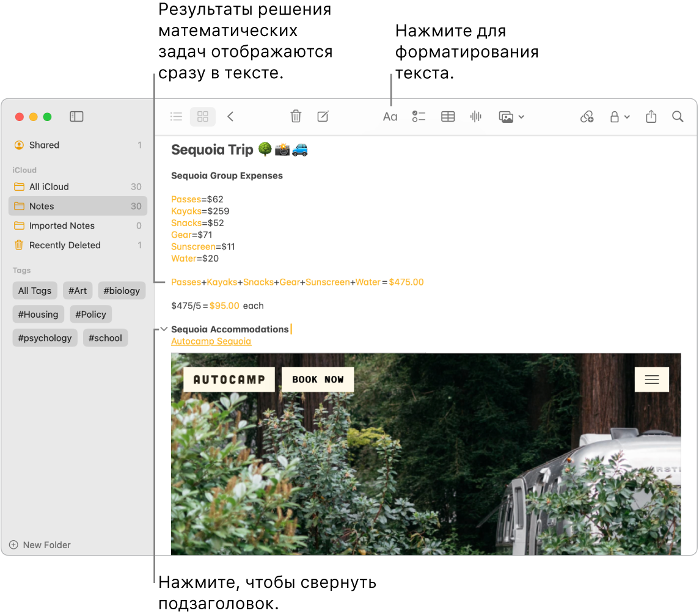Click the Autocamp photo in the note
699x616 pixels.
pos(426,455)
